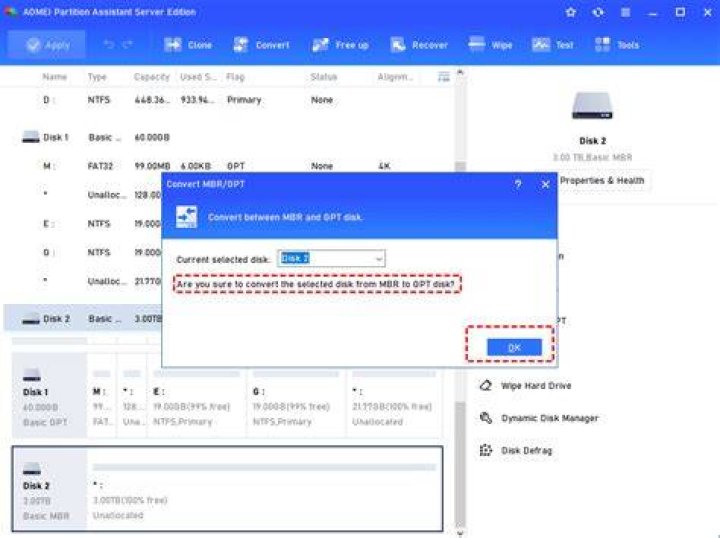720x538 pixels.
Task: Close the Convert MBR/GPT dialog
Action: 545,184
